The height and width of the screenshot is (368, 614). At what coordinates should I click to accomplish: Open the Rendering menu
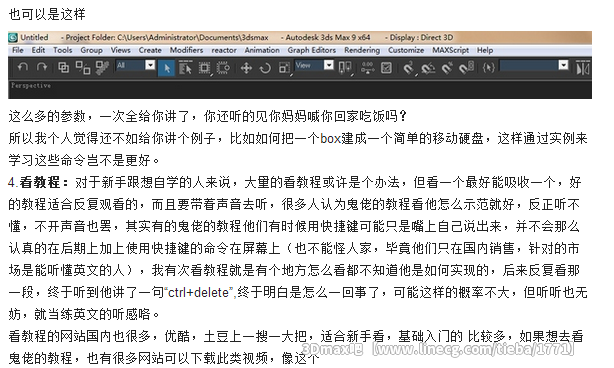pyautogui.click(x=362, y=50)
